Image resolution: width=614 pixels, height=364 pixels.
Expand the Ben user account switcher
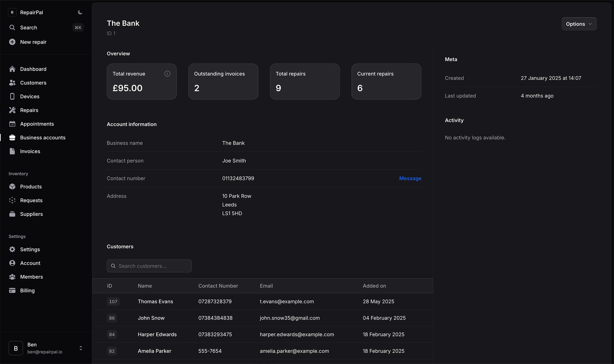point(81,348)
